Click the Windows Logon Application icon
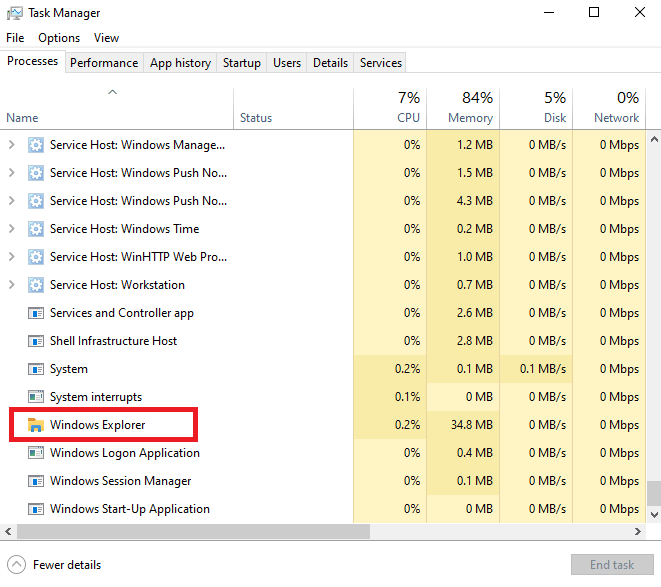 36,453
